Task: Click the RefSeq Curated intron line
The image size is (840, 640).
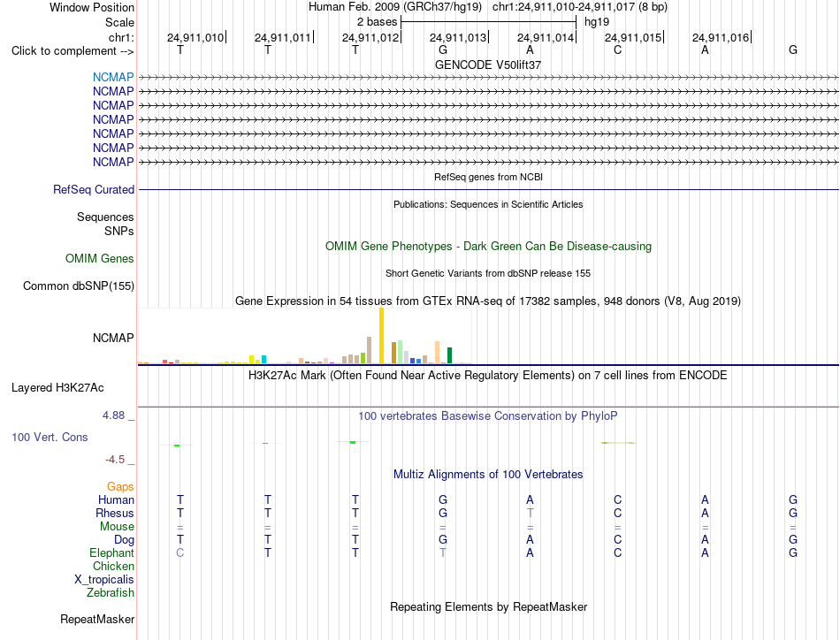Action: (488, 189)
